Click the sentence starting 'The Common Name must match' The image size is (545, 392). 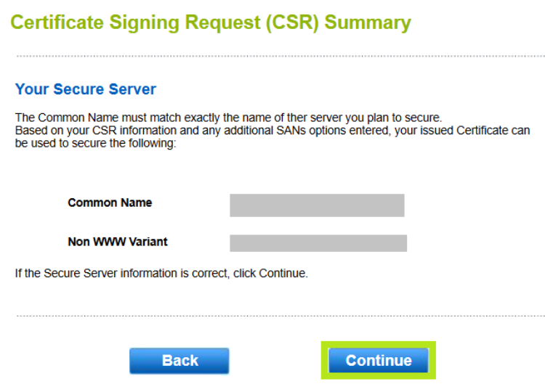tap(229, 118)
